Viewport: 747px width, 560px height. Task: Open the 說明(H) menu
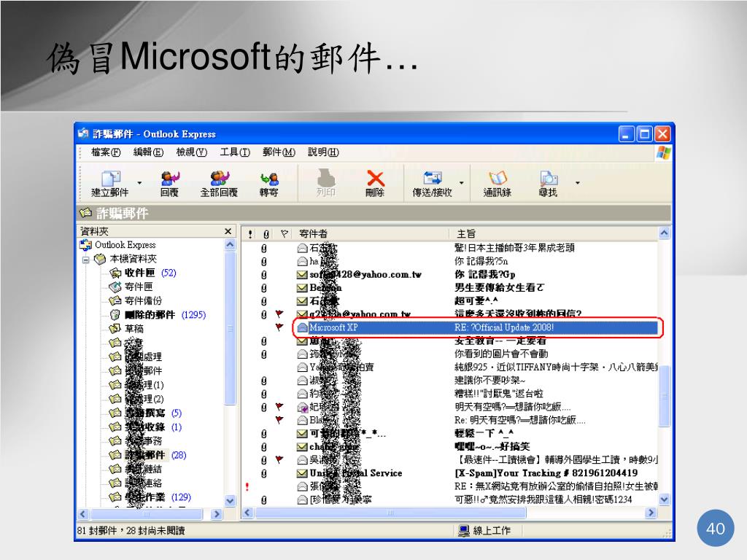coord(323,152)
